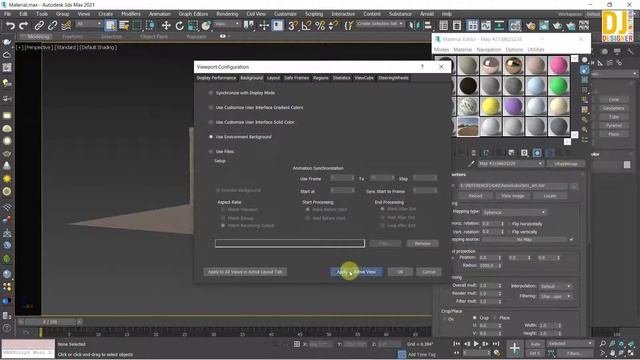Toggle the Percent Snap icon
Viewport: 640px width, 360px height.
[x=320, y=26]
